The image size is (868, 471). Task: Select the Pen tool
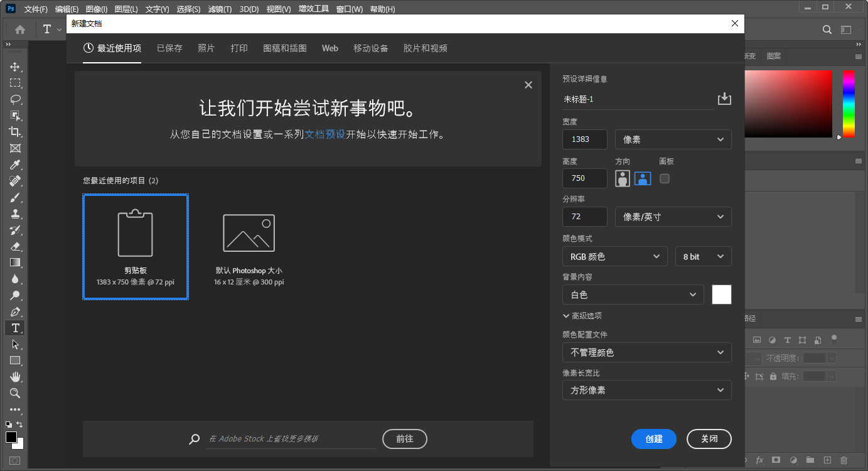pos(15,311)
